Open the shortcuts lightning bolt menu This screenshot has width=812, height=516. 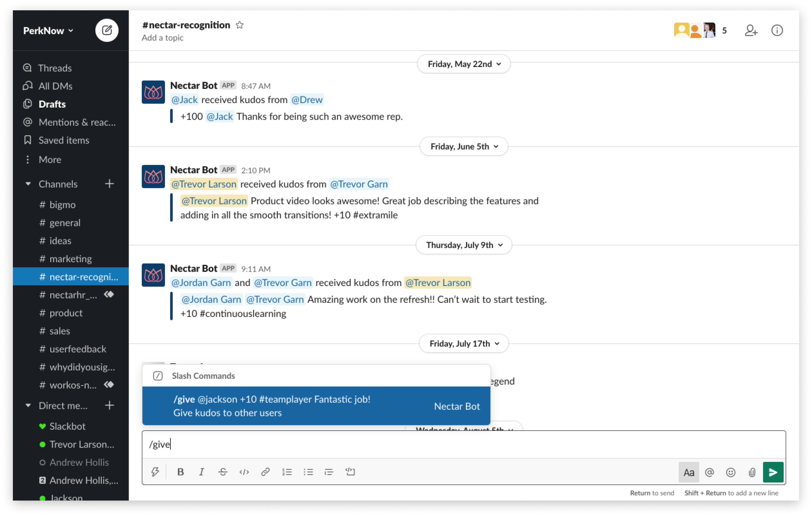tap(155, 472)
